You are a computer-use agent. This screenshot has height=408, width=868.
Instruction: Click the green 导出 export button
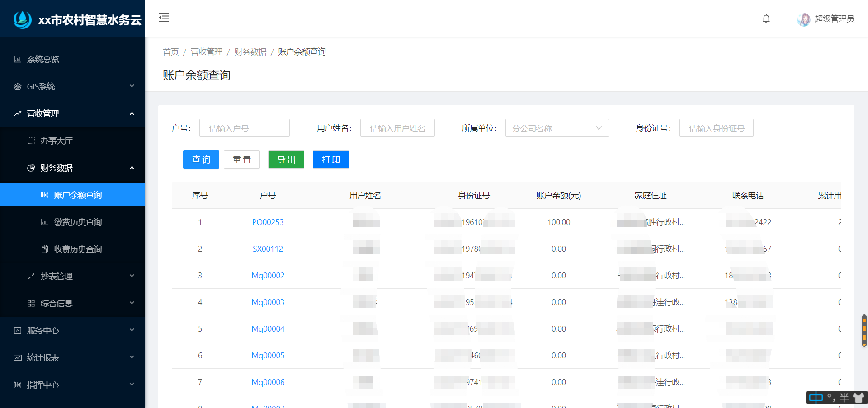[x=286, y=159]
